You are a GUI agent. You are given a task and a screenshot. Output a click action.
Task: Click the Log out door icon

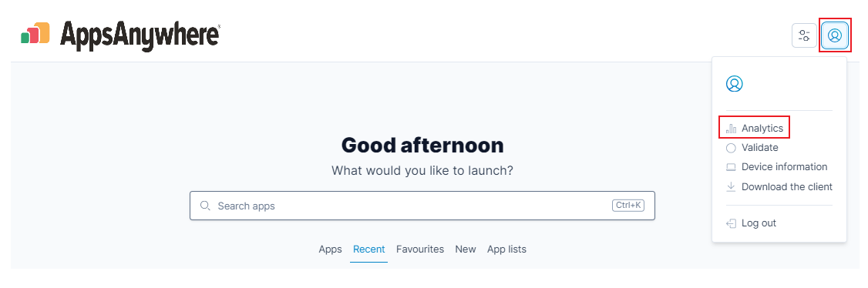[x=731, y=223]
